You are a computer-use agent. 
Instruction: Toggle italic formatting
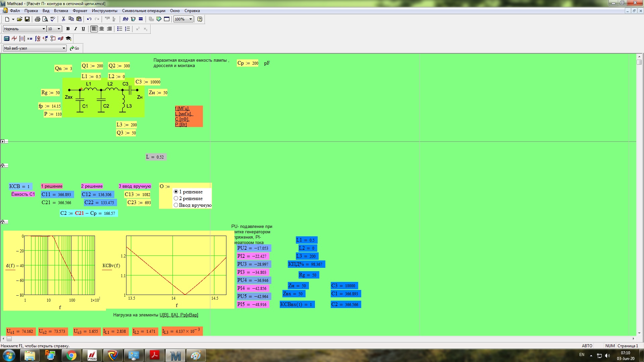coord(76,29)
